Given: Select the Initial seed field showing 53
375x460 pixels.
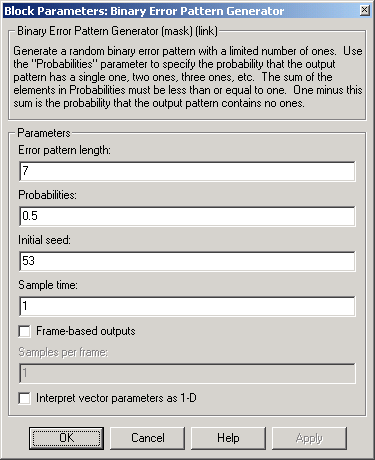Looking at the screenshot, I should (187, 261).
